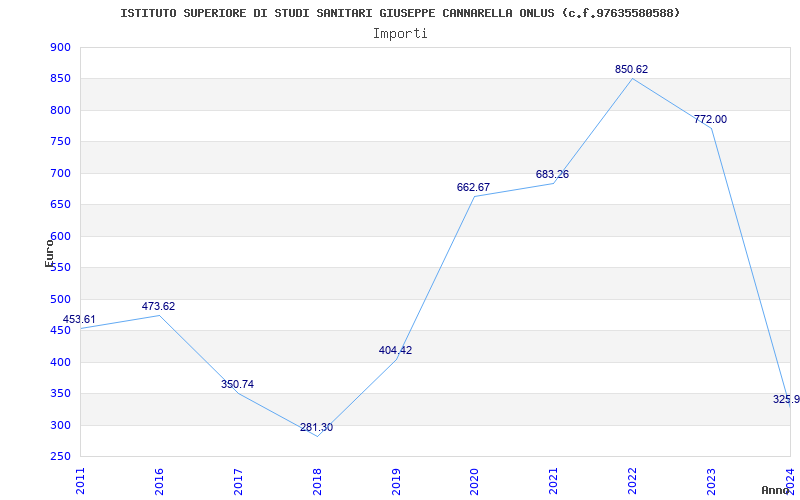Click x-axis year label 2023
The height and width of the screenshot is (500, 800).
(x=711, y=481)
